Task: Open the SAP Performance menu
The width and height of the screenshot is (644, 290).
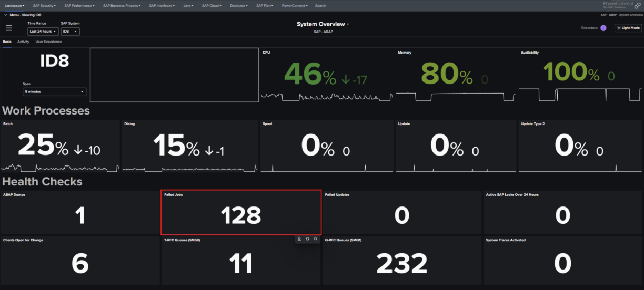Action: (x=79, y=5)
